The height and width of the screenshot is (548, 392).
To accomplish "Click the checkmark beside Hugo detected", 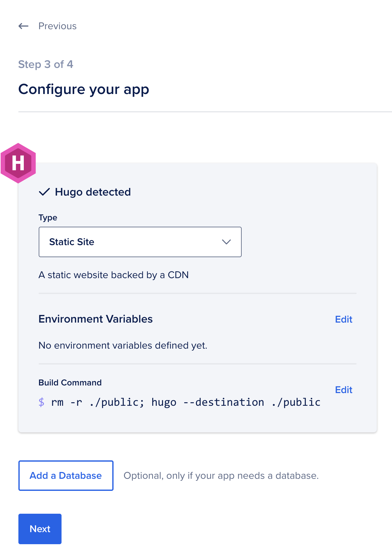I will point(44,192).
